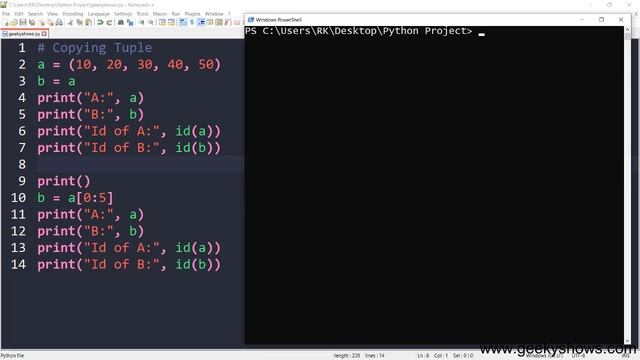Image resolution: width=640 pixels, height=360 pixels.
Task: Click code line '# Copying Tuple'
Action: tap(94, 48)
